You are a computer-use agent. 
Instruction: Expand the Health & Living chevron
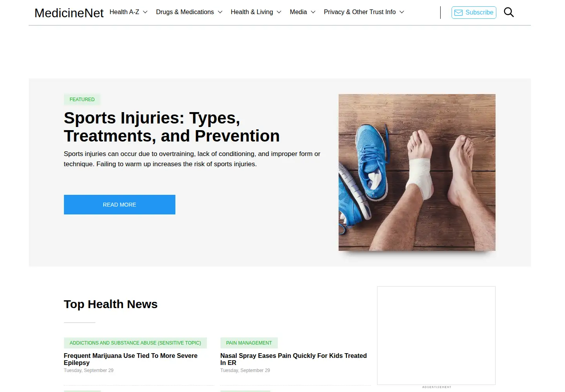(x=279, y=12)
